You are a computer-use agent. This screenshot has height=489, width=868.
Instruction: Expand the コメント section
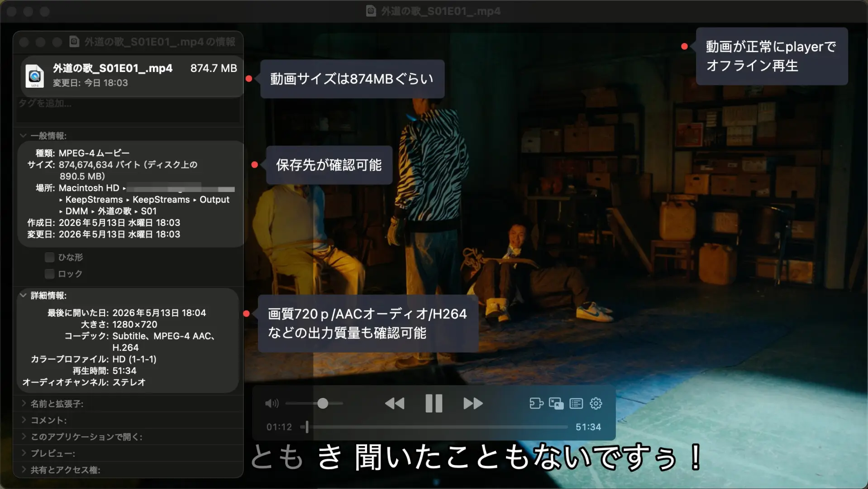click(x=24, y=420)
